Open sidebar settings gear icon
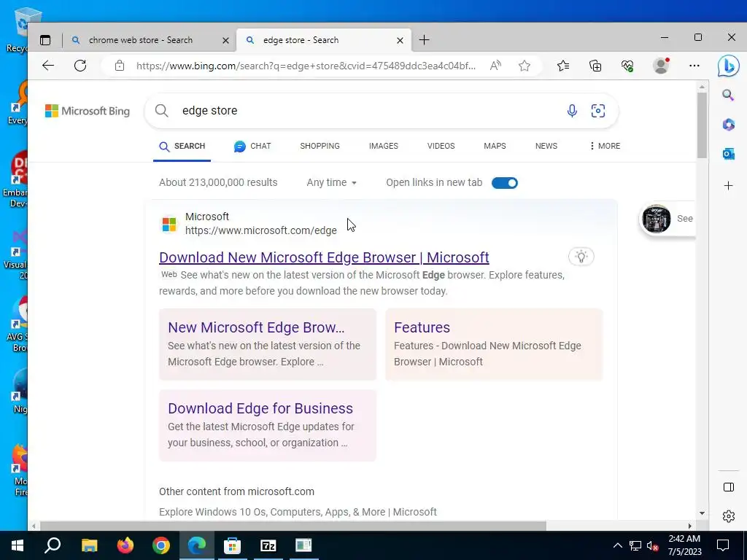The height and width of the screenshot is (560, 747). [x=729, y=516]
